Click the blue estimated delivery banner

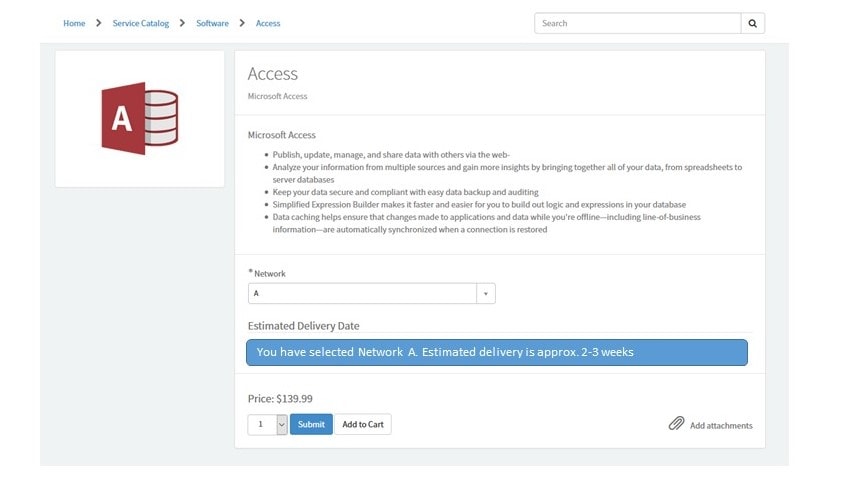point(497,352)
